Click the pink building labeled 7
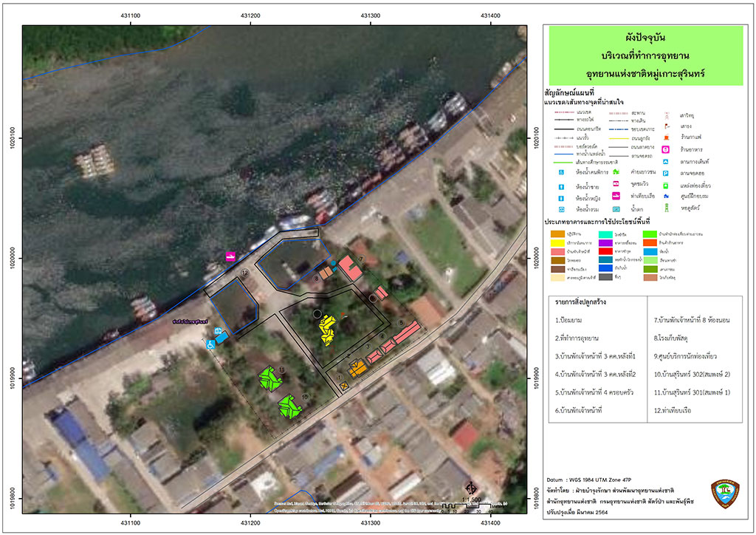 (350, 267)
